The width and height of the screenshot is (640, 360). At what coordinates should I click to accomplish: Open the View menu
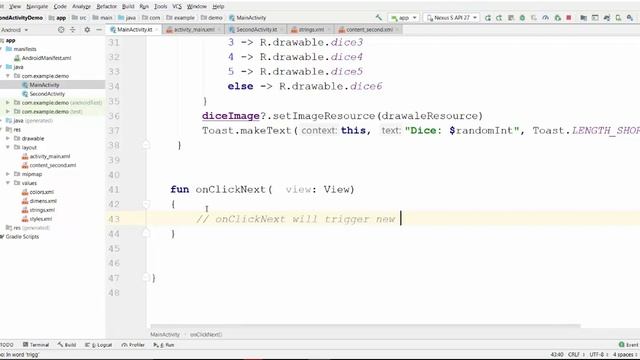[15, 7]
